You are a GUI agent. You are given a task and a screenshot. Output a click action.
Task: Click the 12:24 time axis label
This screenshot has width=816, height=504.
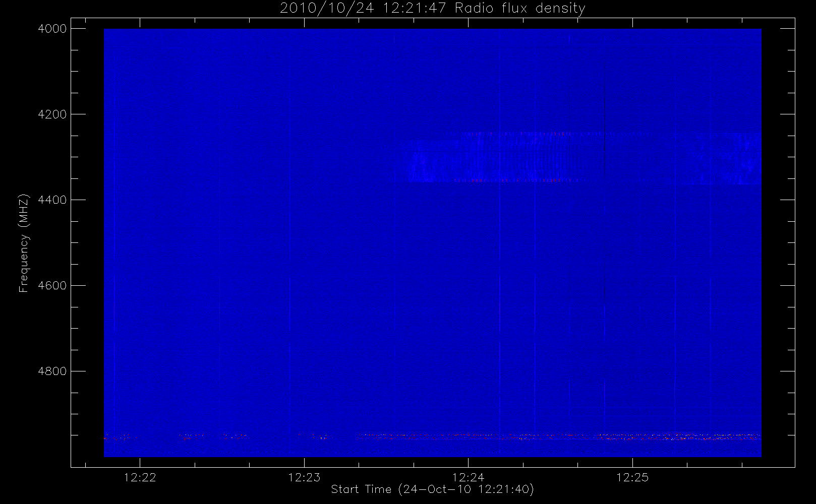pos(468,477)
